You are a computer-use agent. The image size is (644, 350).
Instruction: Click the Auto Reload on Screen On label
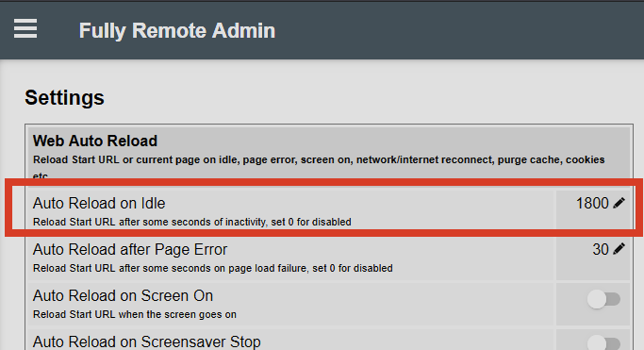point(123,296)
